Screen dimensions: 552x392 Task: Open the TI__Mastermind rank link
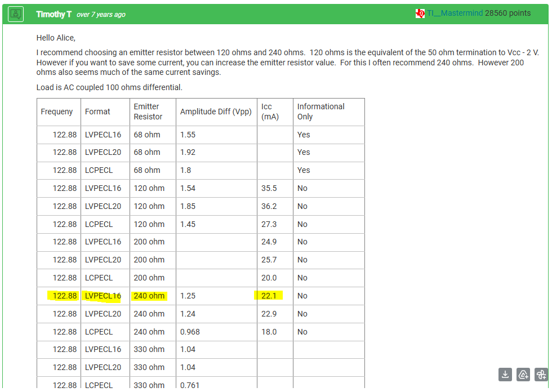coord(455,13)
